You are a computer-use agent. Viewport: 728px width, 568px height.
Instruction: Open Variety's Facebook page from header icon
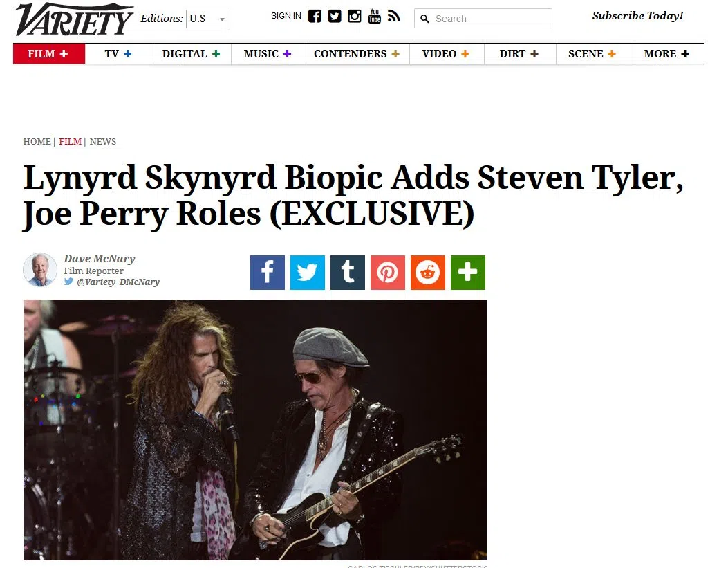coord(315,16)
